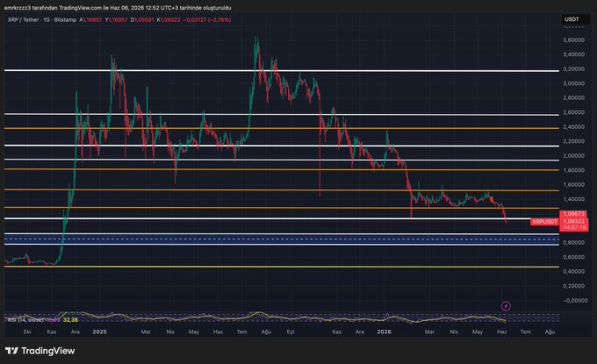Click the D1,05591 low value

click(142, 20)
